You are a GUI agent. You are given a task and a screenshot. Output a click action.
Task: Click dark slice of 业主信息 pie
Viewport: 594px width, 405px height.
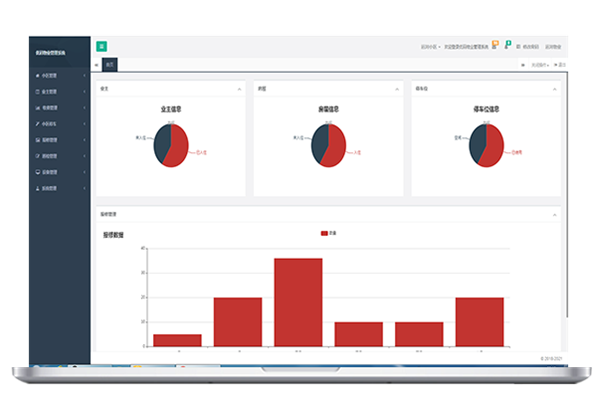click(161, 142)
